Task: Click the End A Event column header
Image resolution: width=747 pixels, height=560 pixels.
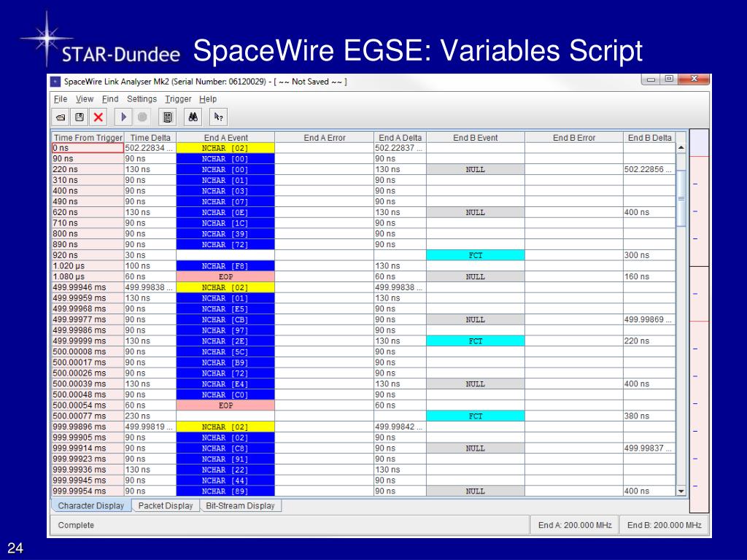Action: 226,138
